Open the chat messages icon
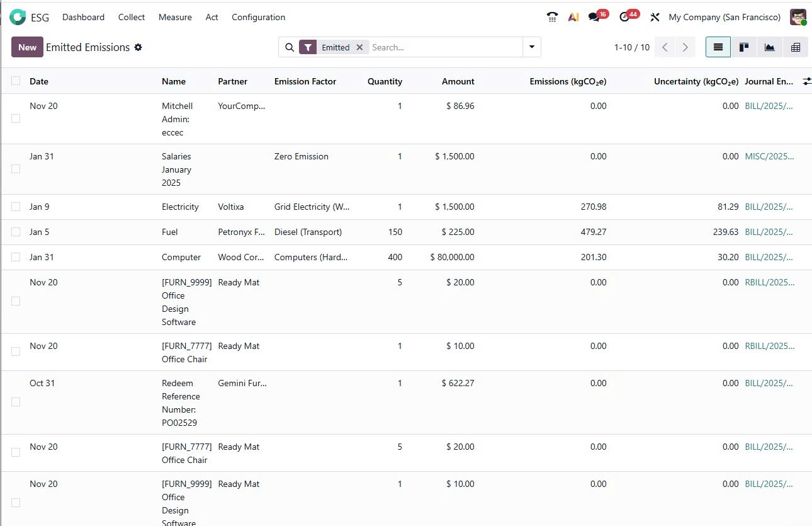 [594, 17]
